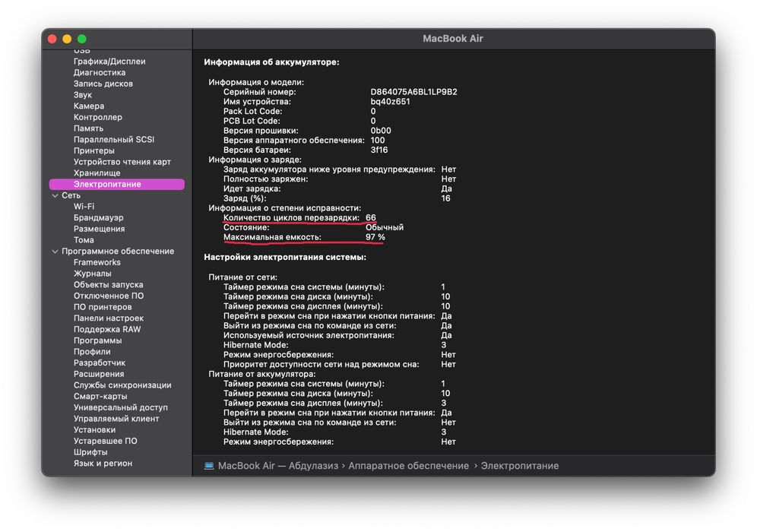Select Отключенное ПО in the sidebar
The height and width of the screenshot is (532, 757).
pos(109,296)
